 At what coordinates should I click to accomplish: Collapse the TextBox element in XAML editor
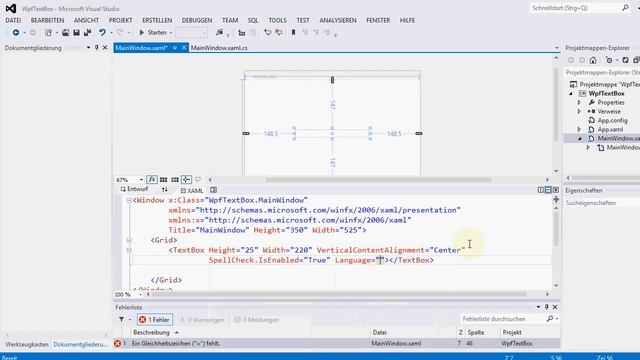[x=129, y=250]
